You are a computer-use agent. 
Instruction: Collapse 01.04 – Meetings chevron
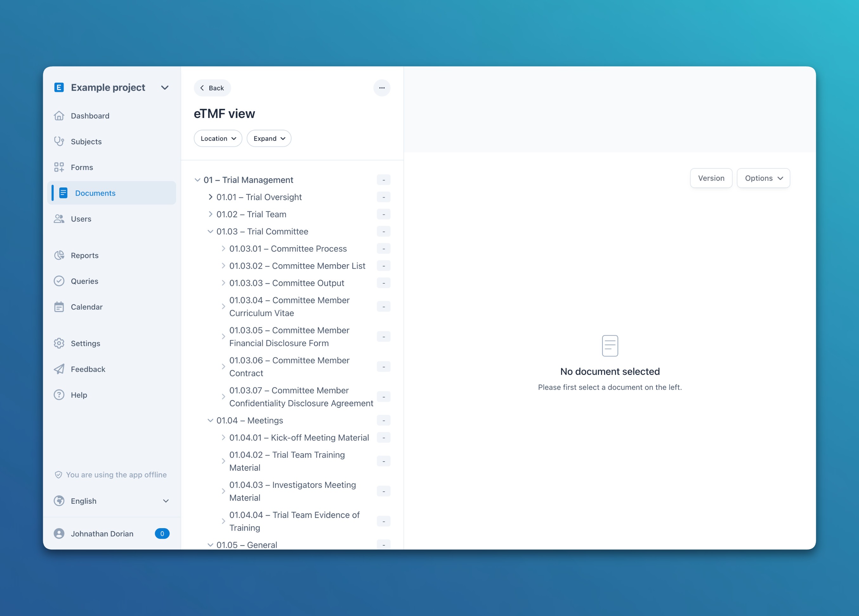(211, 421)
